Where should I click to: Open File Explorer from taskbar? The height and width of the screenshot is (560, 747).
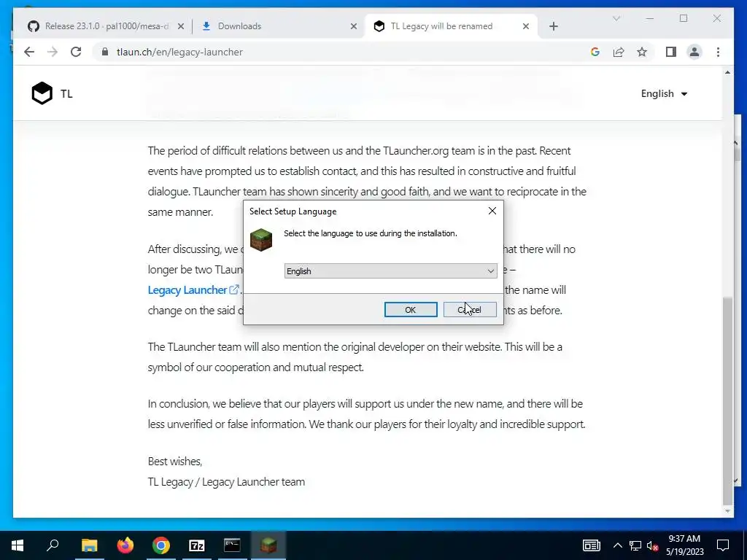(89, 545)
